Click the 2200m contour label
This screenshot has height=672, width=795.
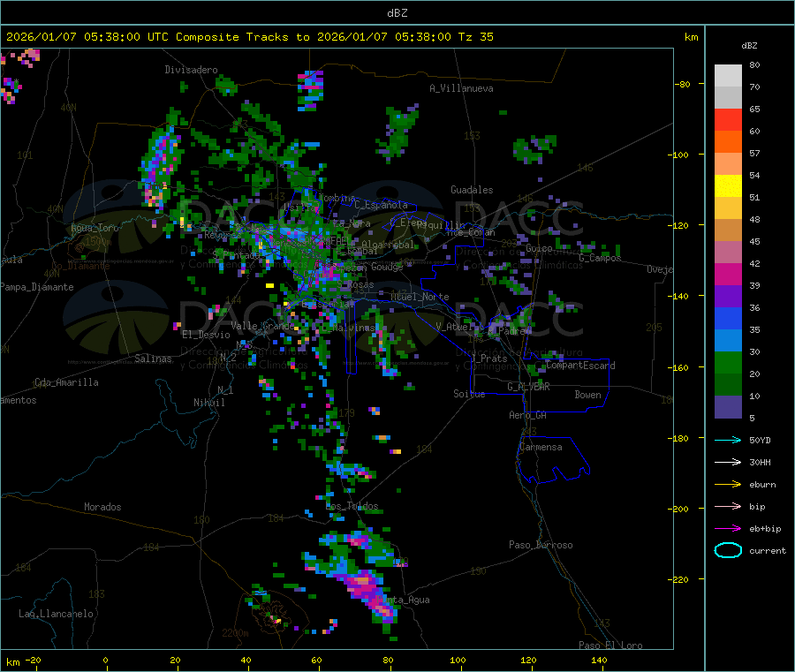(x=235, y=633)
